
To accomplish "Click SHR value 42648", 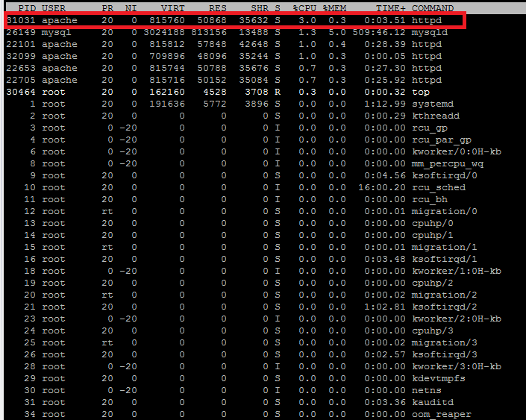I will (x=254, y=44).
